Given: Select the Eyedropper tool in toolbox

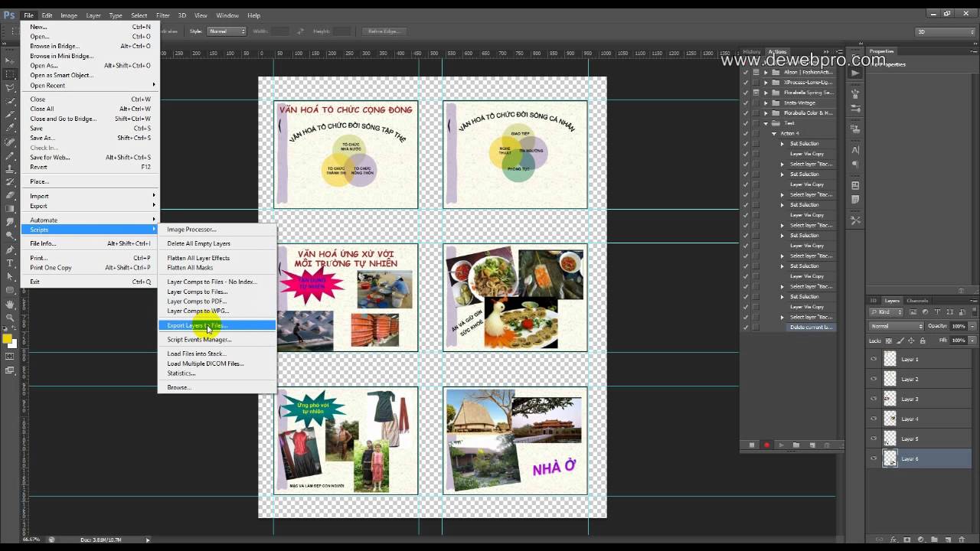Looking at the screenshot, I should point(11,128).
